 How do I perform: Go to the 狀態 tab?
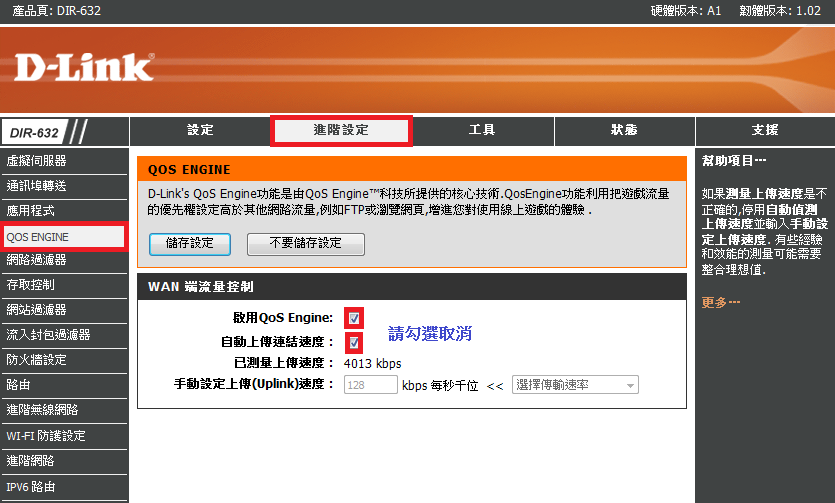[624, 130]
